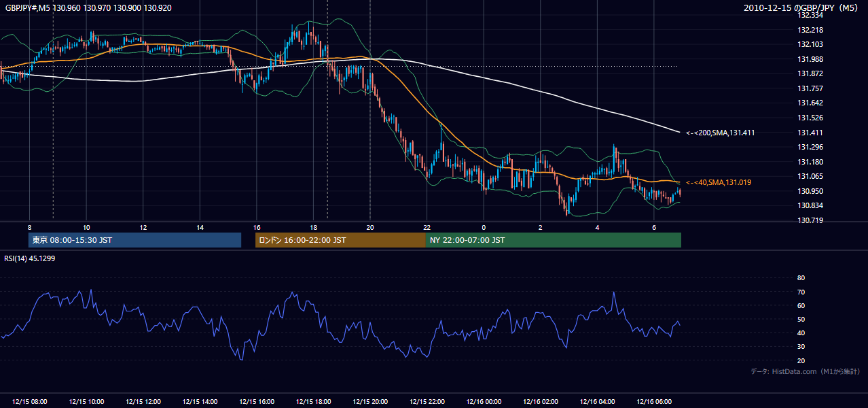This screenshot has width=868, height=408.
Task: Select the ロンドン 16:00-22:00 JST session bar
Action: 340,240
